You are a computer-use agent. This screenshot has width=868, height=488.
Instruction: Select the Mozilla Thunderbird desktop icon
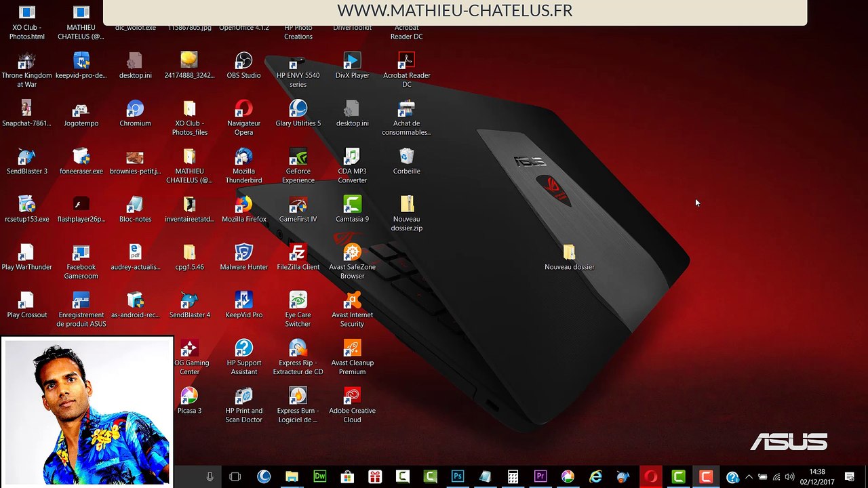pyautogui.click(x=243, y=166)
